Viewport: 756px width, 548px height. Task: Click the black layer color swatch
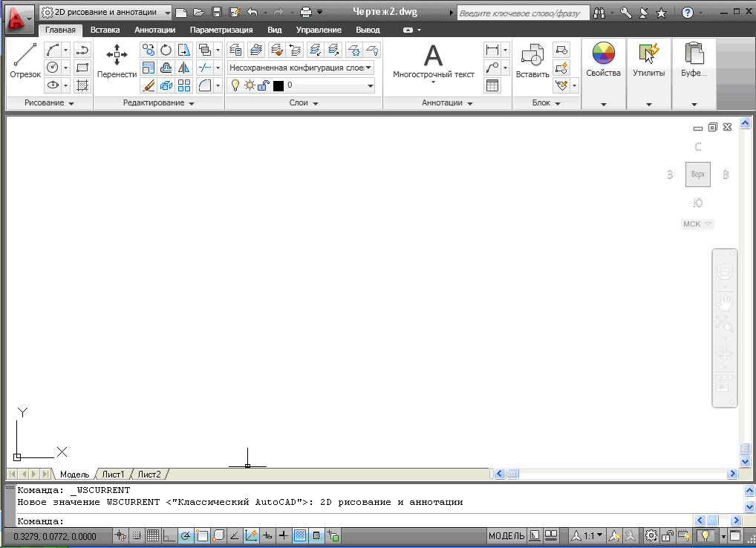click(278, 86)
